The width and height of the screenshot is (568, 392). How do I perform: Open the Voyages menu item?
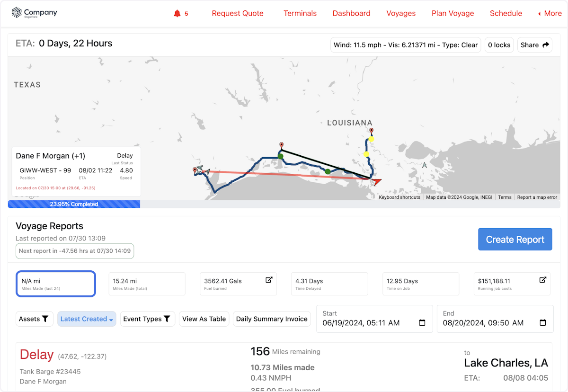point(401,13)
